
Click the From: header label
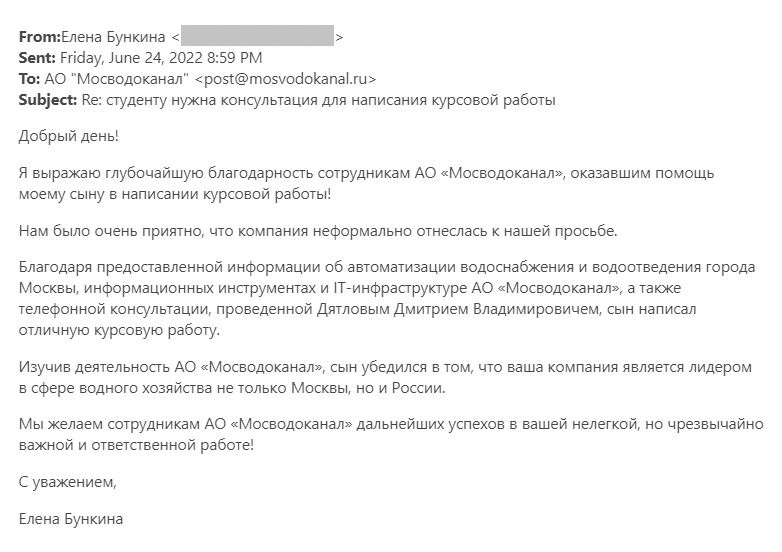(39, 37)
